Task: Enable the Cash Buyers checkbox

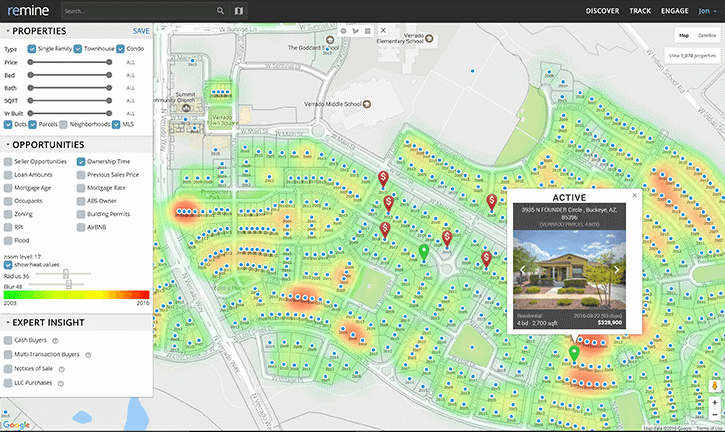Action: coord(8,340)
